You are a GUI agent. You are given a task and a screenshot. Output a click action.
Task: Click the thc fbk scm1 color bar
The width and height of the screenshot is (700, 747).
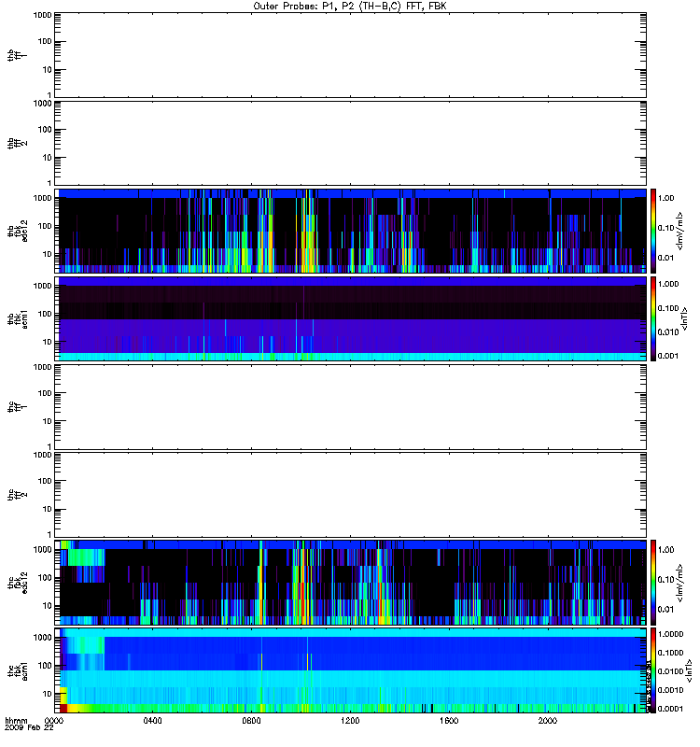653,670
